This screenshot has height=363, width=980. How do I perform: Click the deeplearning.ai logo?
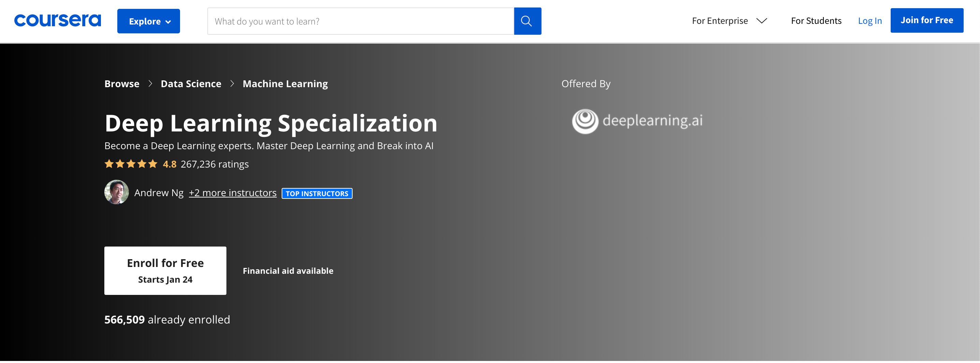click(637, 121)
